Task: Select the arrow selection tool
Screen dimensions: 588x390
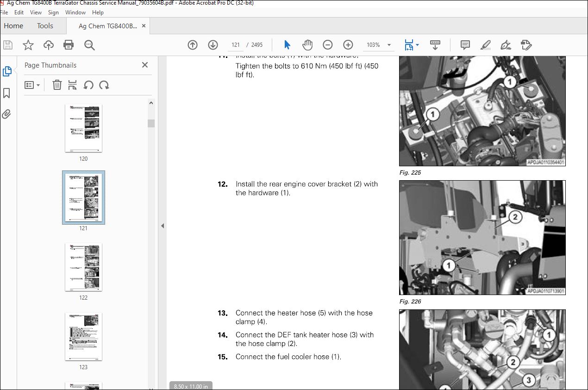Action: coord(288,45)
